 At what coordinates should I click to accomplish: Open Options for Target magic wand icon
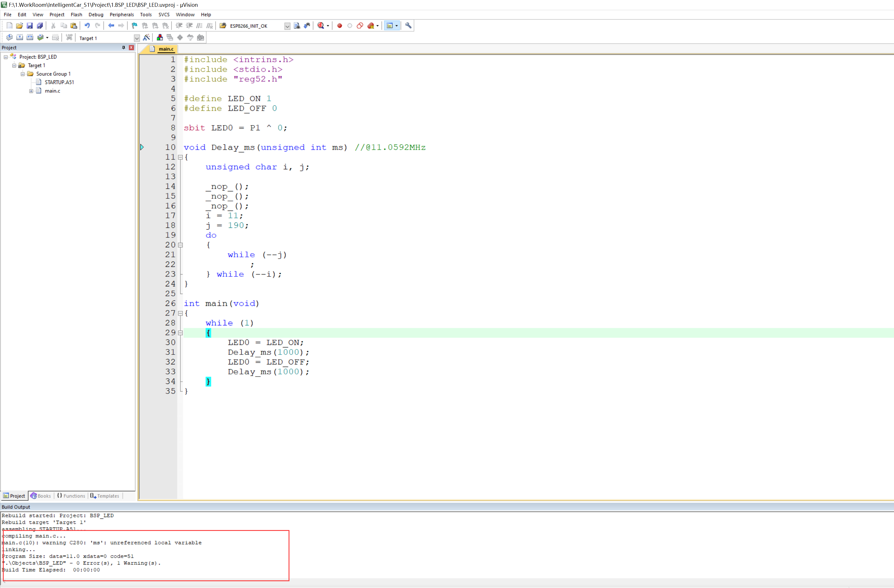[146, 38]
